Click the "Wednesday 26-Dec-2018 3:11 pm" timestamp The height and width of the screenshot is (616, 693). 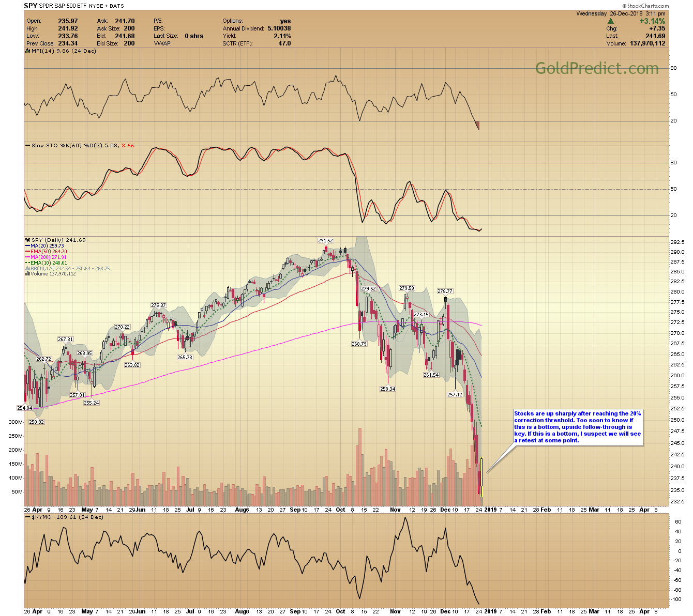point(621,13)
